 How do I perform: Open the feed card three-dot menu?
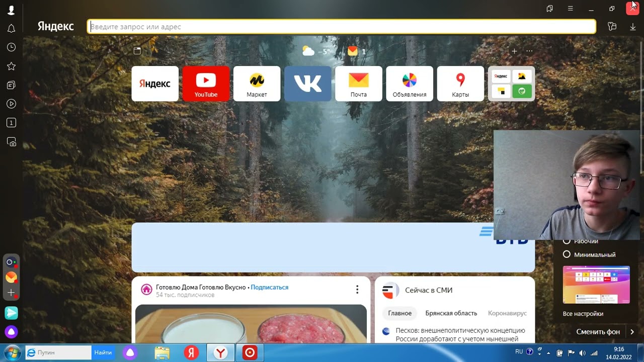pos(357,290)
